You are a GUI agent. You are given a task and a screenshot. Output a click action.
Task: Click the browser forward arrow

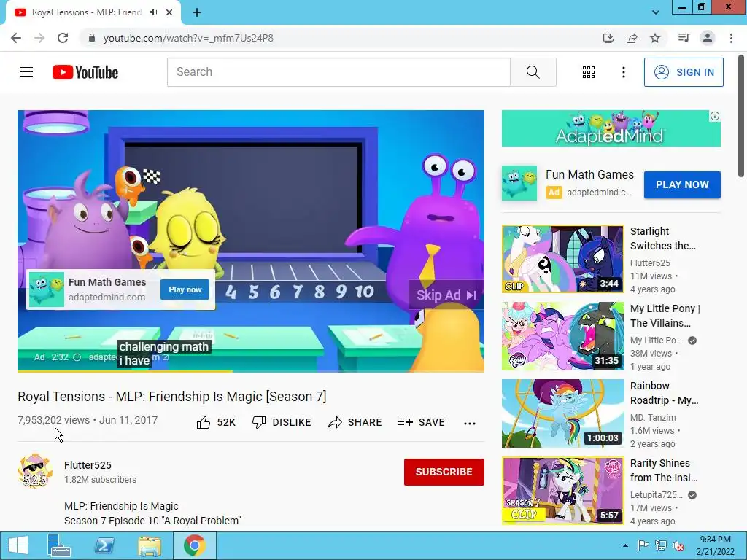(x=39, y=38)
